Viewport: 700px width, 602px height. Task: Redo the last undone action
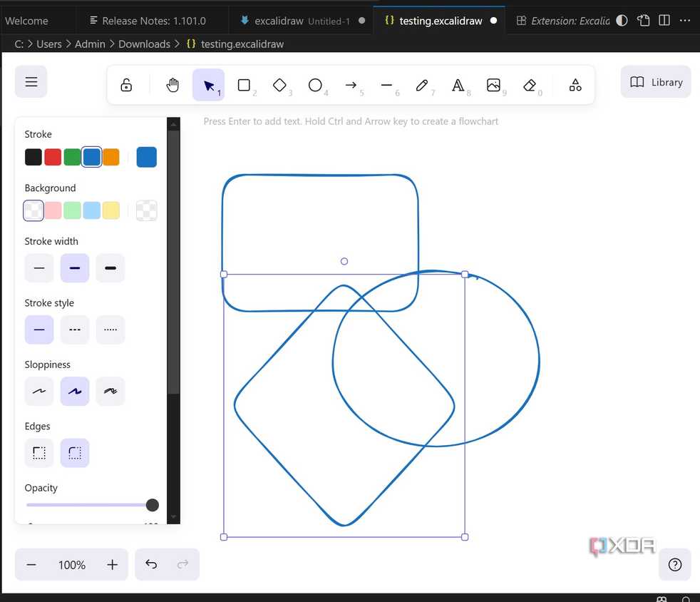coord(183,564)
